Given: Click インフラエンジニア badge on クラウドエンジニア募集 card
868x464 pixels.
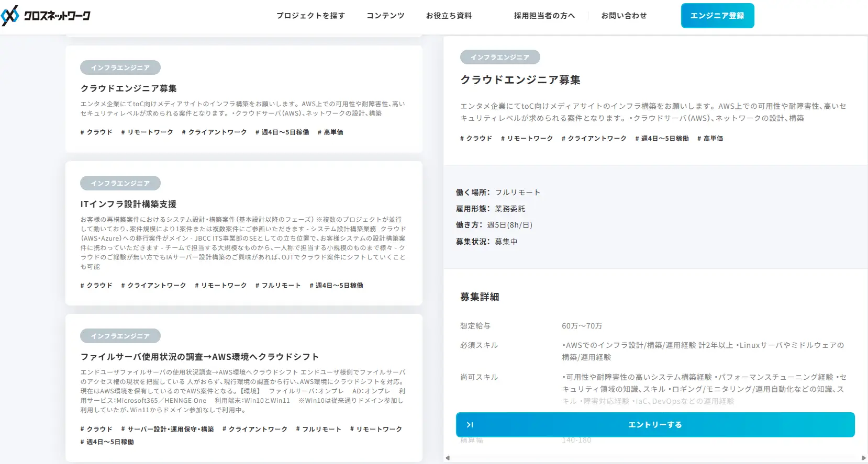Looking at the screenshot, I should point(120,67).
